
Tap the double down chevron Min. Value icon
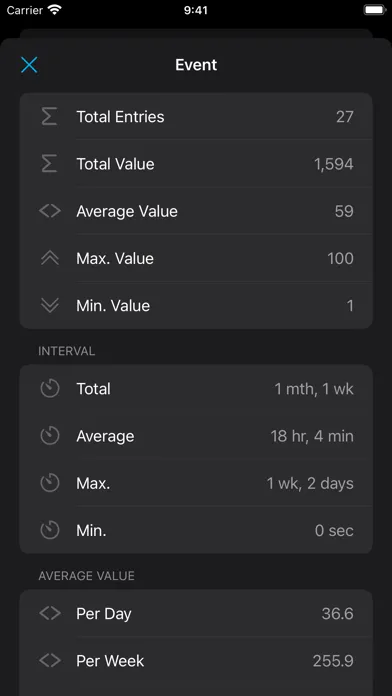click(x=50, y=305)
